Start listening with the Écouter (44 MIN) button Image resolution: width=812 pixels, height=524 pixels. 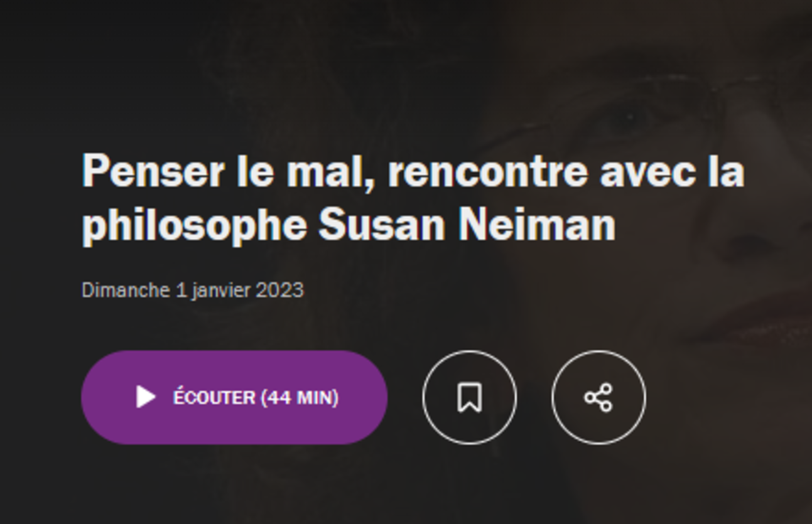pos(234,397)
